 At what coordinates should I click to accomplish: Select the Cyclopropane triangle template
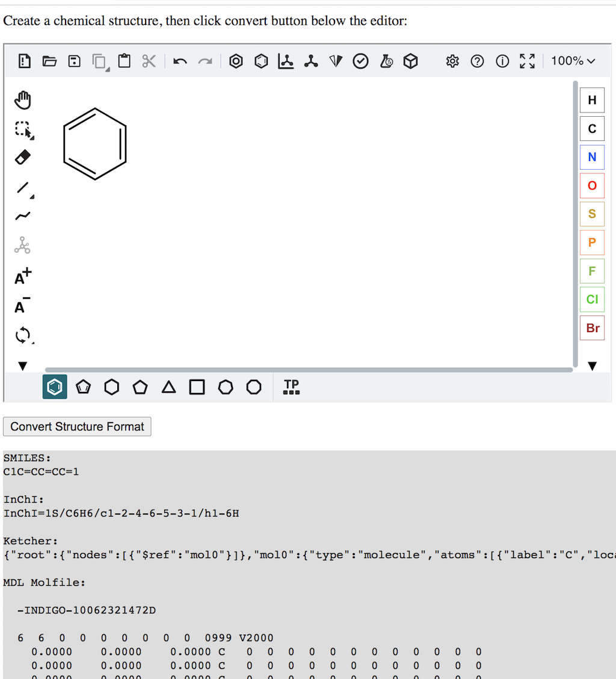[169, 387]
